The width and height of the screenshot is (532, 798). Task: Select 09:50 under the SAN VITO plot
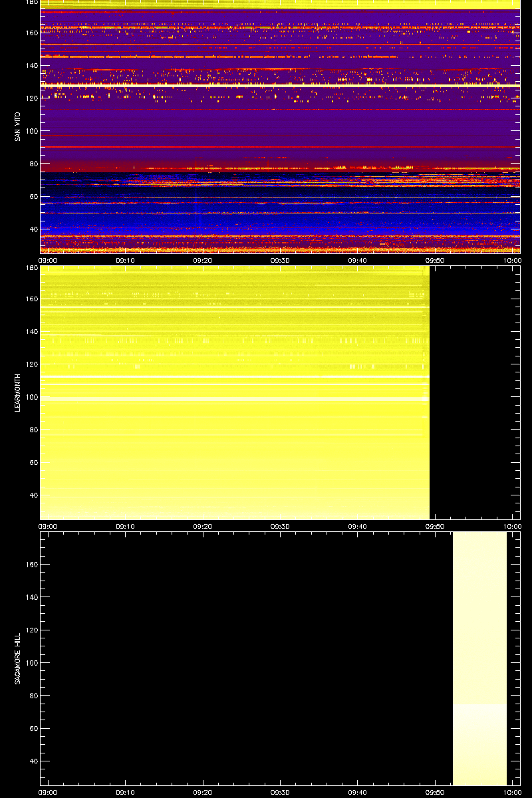435,261
